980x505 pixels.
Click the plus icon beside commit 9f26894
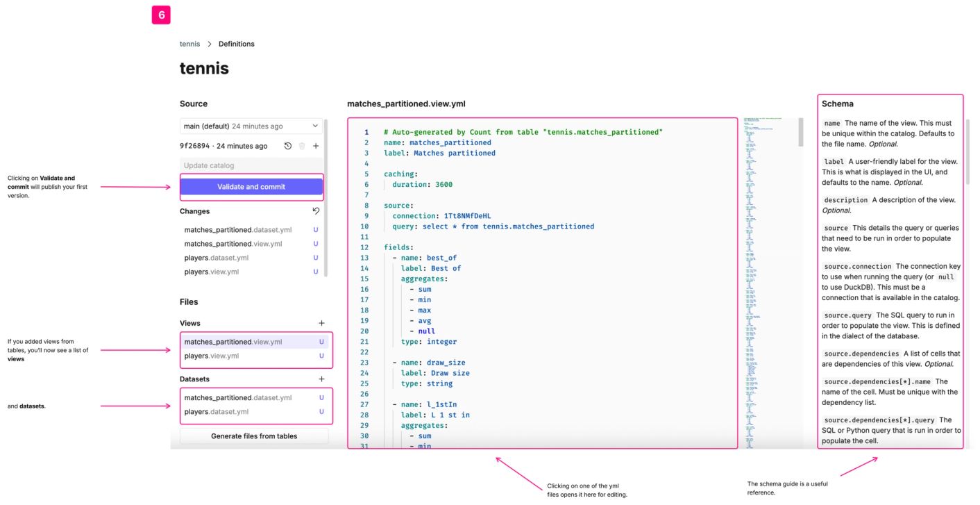(x=316, y=146)
